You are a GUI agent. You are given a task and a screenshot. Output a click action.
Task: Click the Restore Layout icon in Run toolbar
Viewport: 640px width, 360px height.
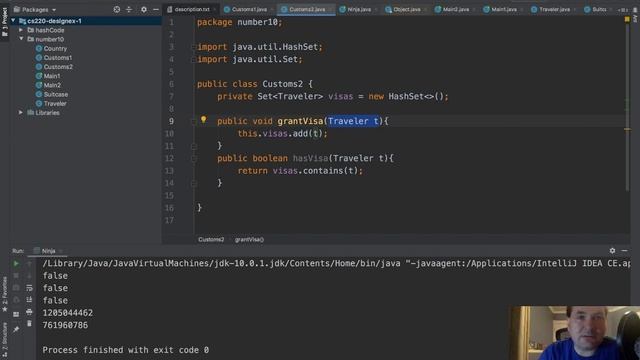[x=16, y=314]
